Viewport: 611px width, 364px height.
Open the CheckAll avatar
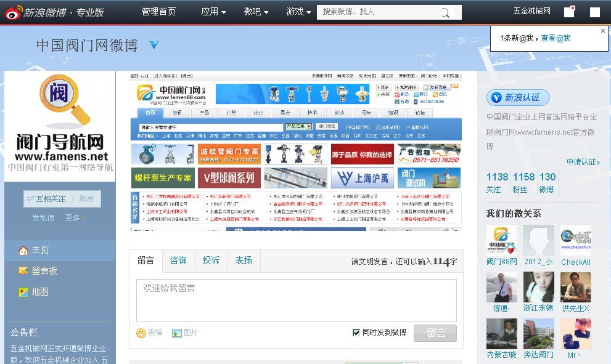(575, 240)
